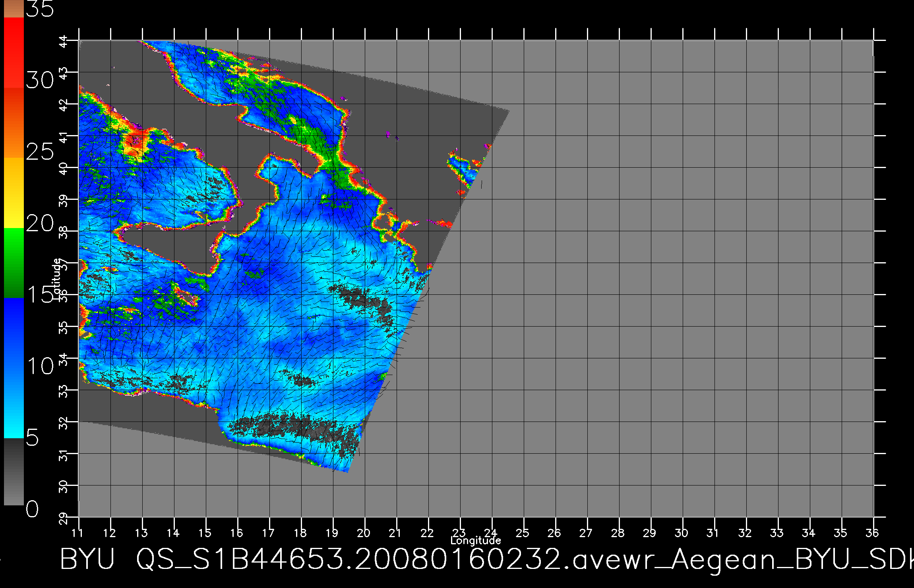
Task: Click longitude tick label 13
Action: 141,533
